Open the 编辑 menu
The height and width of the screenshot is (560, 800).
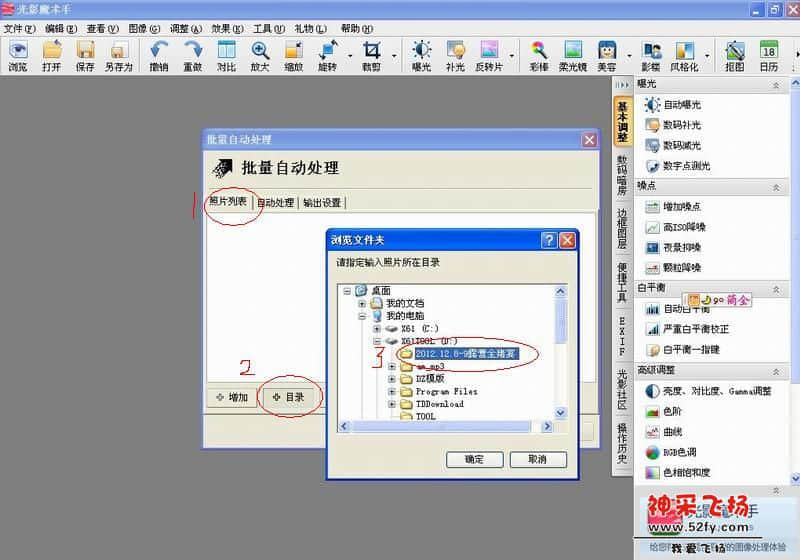pos(61,29)
